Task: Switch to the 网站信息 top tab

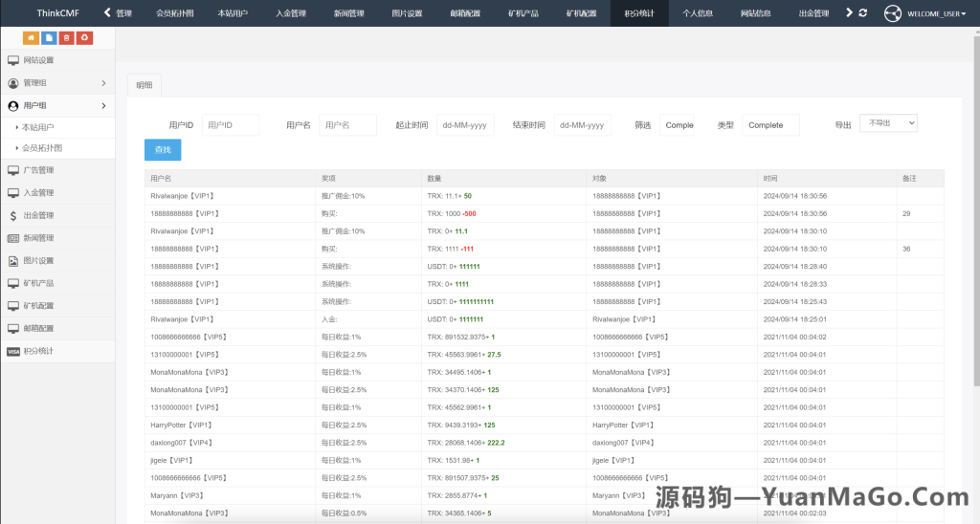Action: 756,13
